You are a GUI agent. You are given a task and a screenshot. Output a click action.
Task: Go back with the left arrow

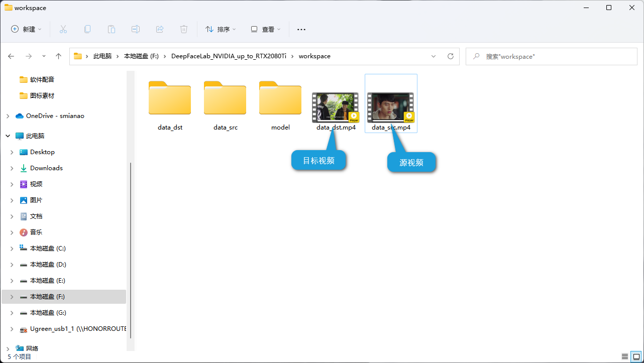(11, 56)
